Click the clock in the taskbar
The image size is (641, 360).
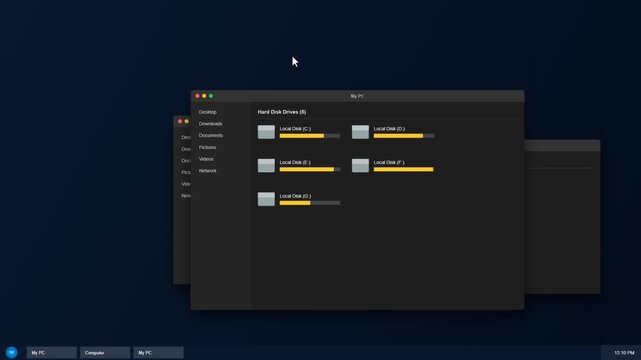(624, 353)
